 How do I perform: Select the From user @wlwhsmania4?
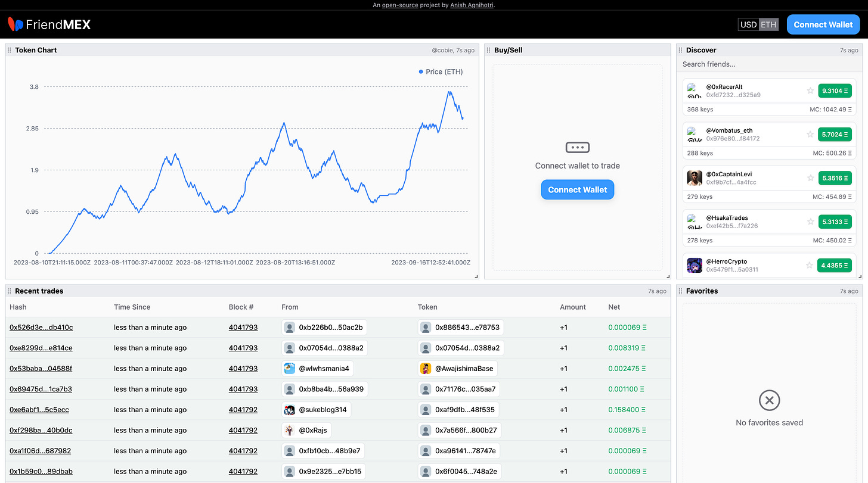click(x=318, y=369)
